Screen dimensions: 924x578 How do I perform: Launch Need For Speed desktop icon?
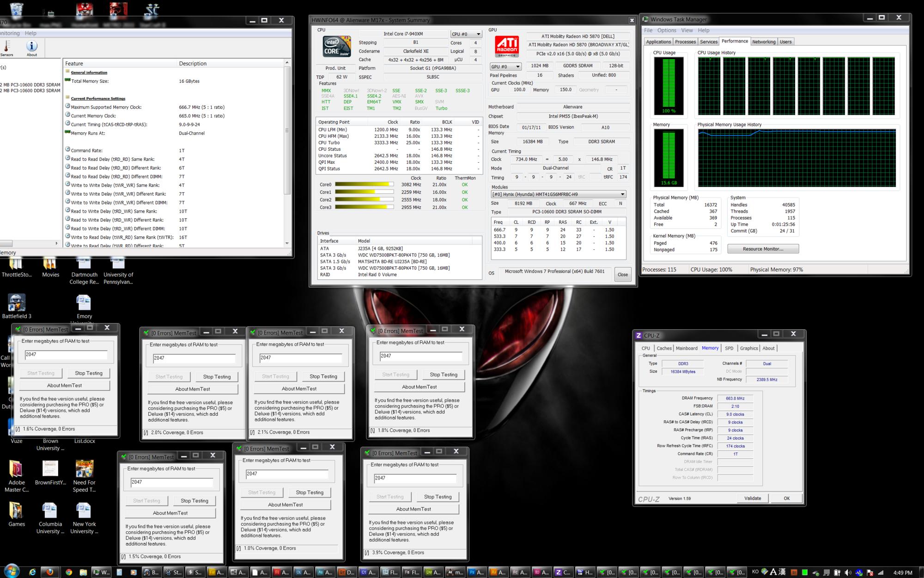[x=84, y=476]
